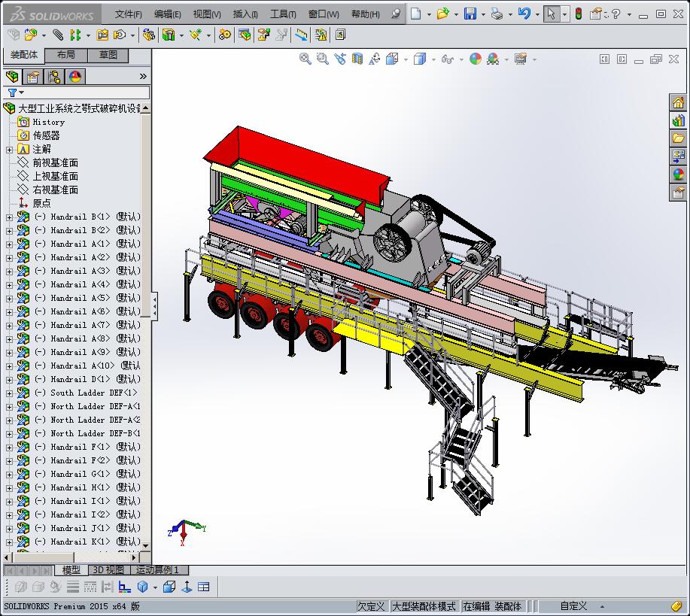Click the Move Component icon
690x616 pixels.
[119, 35]
